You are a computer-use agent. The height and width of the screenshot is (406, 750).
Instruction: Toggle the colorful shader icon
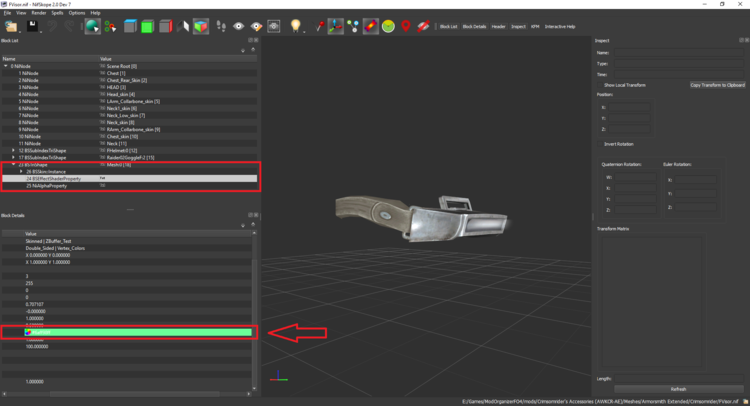point(371,26)
